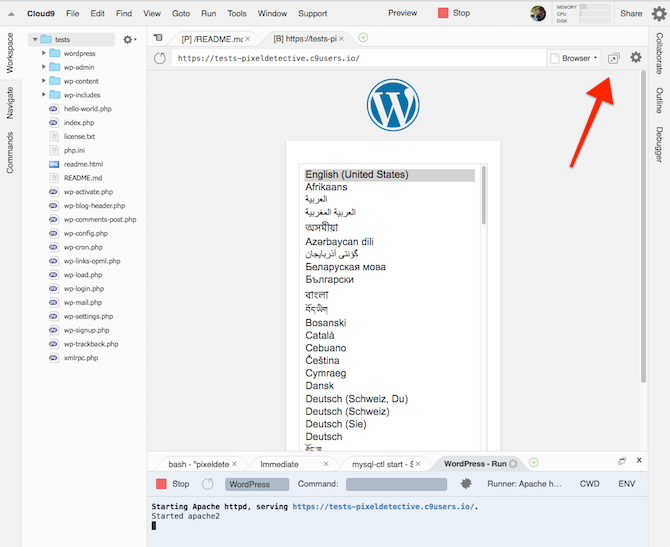
Task: Click the language list scrollbar
Action: pos(484,195)
